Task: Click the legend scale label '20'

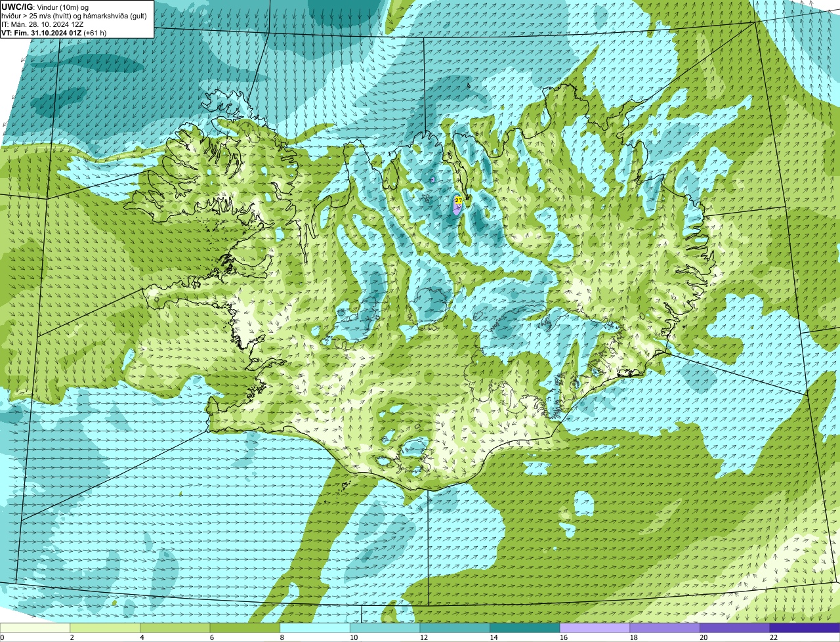Action: click(x=703, y=637)
